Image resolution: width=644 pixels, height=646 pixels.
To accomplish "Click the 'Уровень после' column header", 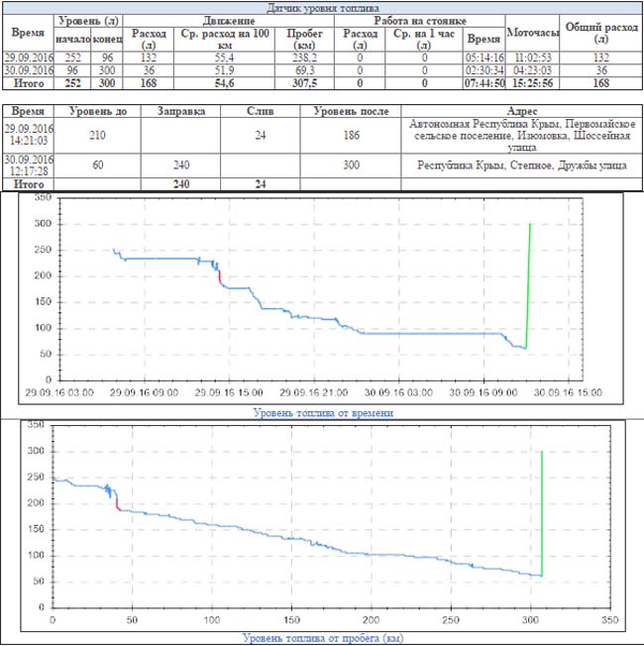I will [351, 112].
